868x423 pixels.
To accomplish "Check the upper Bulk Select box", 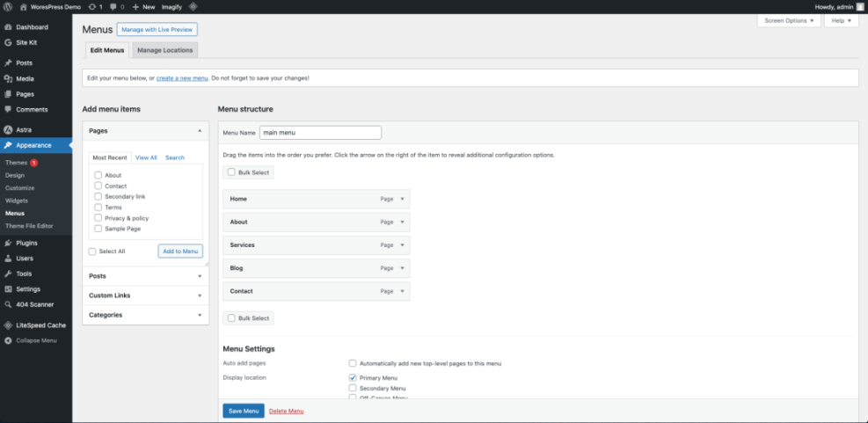I will [x=231, y=172].
